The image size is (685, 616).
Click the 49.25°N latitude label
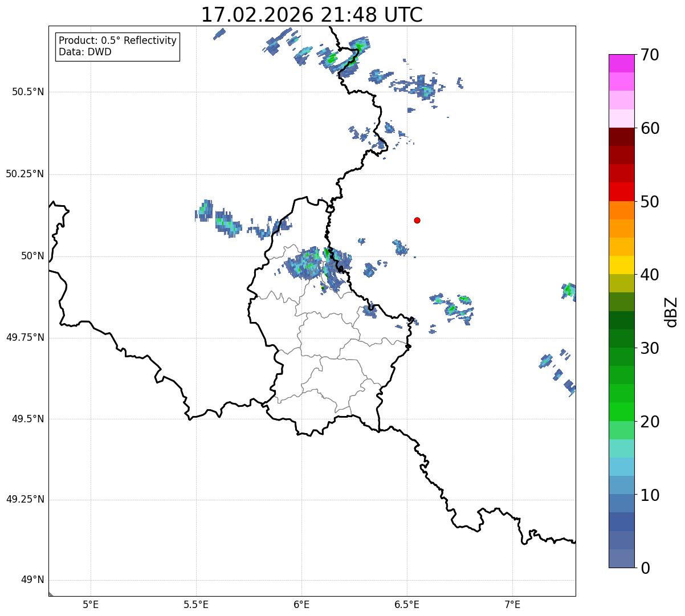click(25, 499)
